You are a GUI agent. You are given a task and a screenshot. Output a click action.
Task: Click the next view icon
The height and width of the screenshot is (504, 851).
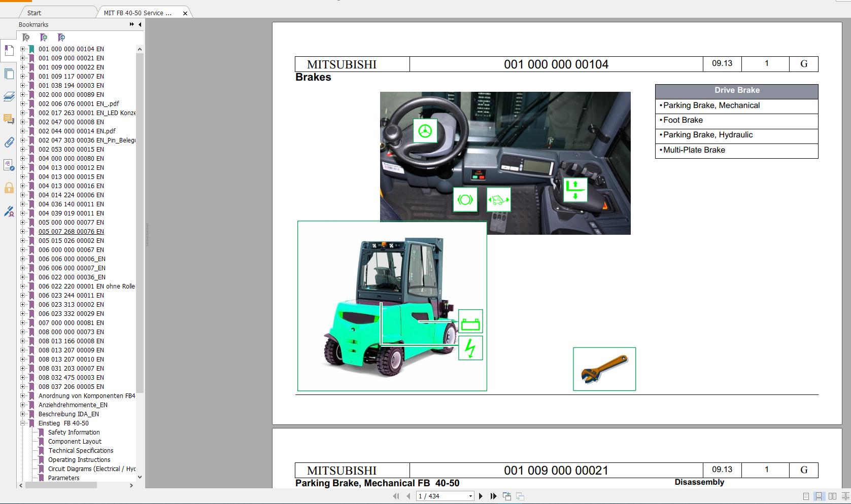[520, 496]
